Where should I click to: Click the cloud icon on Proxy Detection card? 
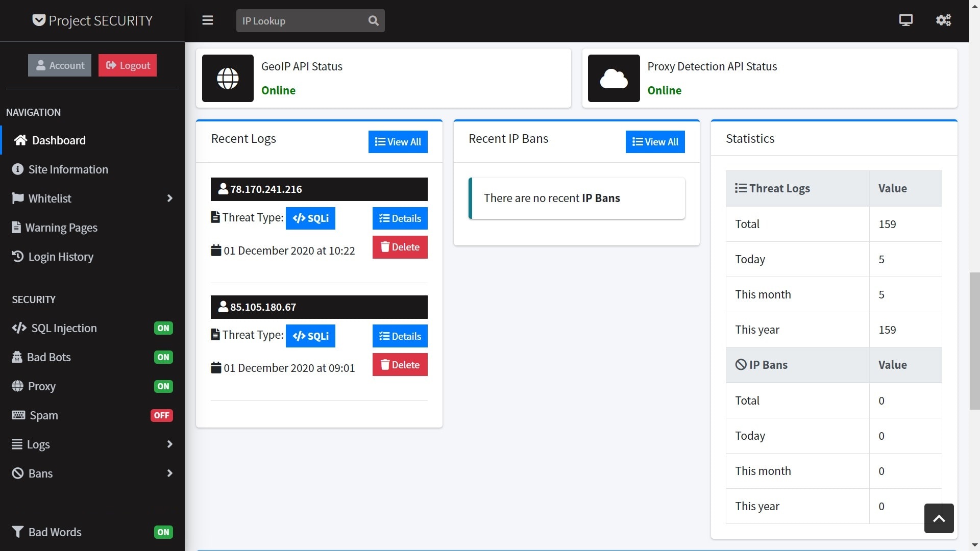pos(614,78)
